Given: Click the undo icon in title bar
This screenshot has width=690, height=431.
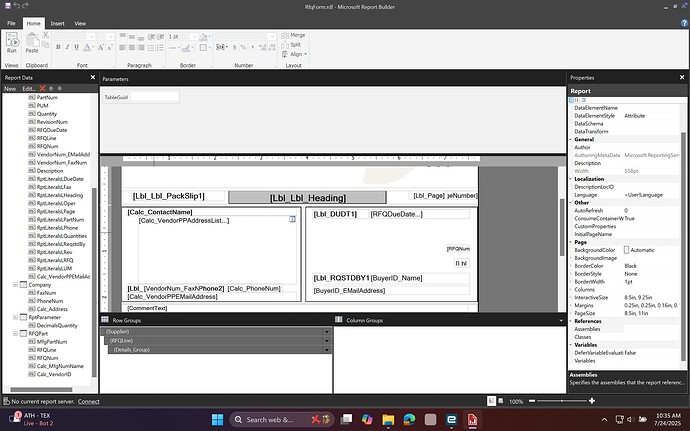Looking at the screenshot, I should (16, 6).
